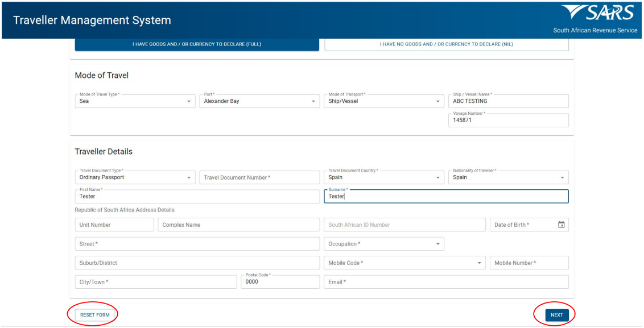644x328 pixels.
Task: Open the Travel Document Country dropdown
Action: coord(383,177)
